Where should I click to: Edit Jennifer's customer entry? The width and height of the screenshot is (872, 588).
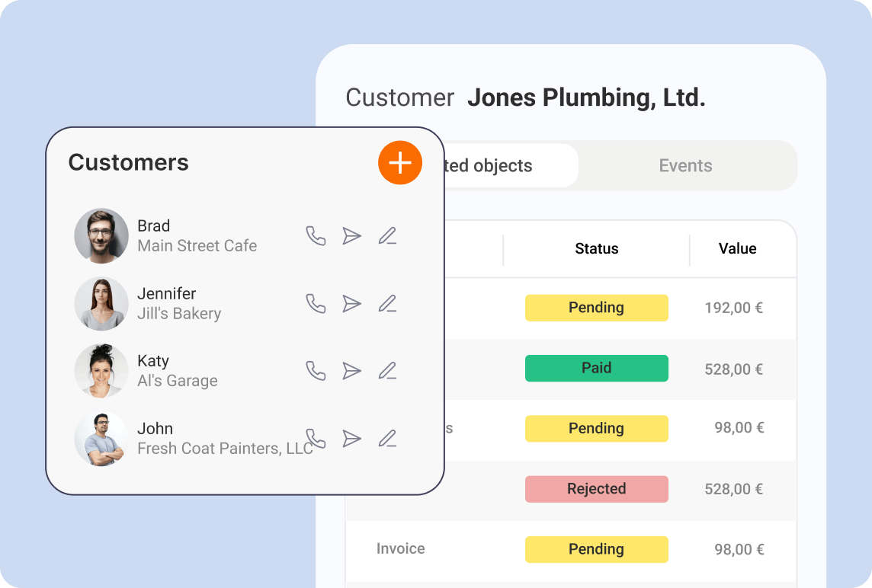point(388,304)
